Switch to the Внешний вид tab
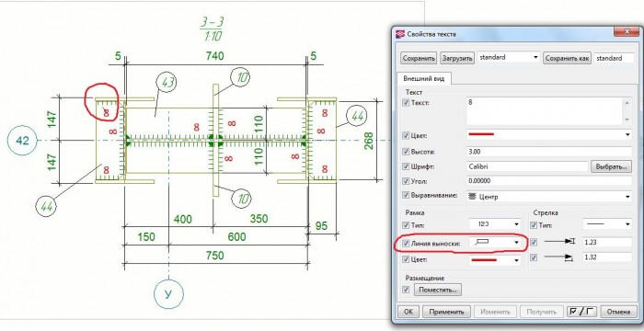This screenshot has width=644, height=331. pyautogui.click(x=424, y=78)
